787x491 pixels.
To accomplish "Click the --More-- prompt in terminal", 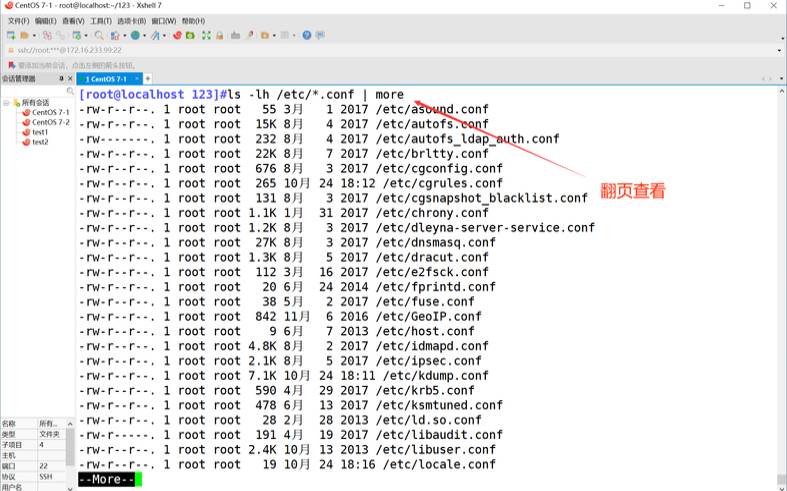I will 106,479.
